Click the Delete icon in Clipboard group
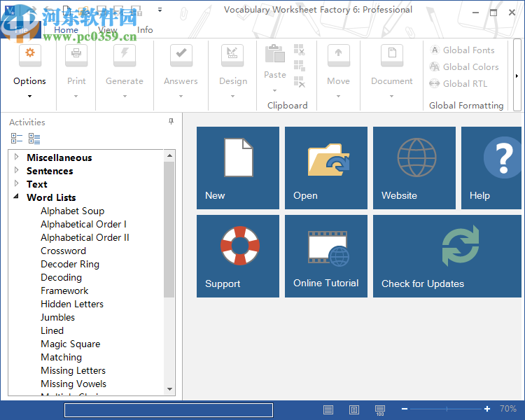The image size is (525, 420). [x=300, y=82]
